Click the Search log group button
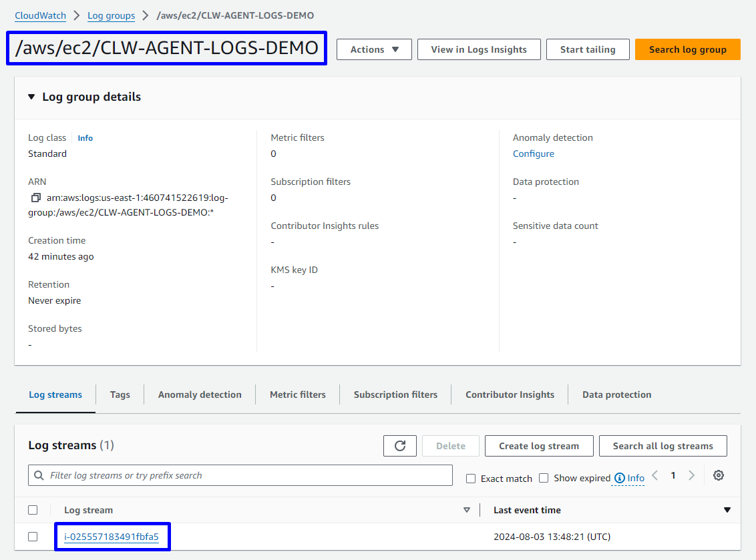This screenshot has height=560, width=756. [687, 49]
